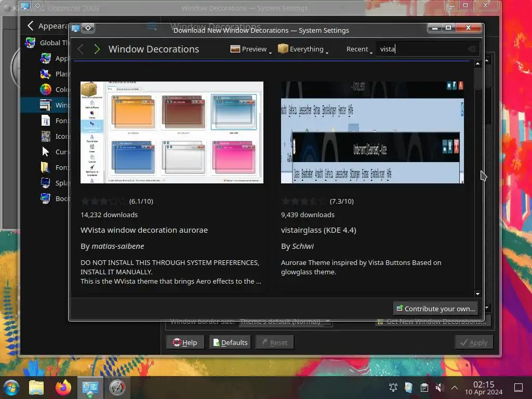Switch to the optimizer gauge taskbar entry
This screenshot has height=399, width=532.
(117, 388)
